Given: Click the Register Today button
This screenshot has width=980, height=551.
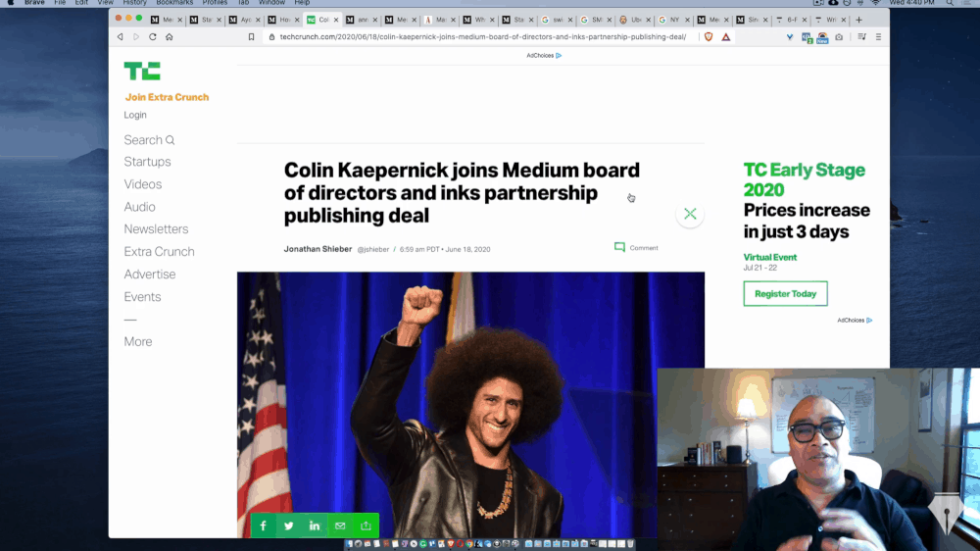Looking at the screenshot, I should (x=786, y=293).
